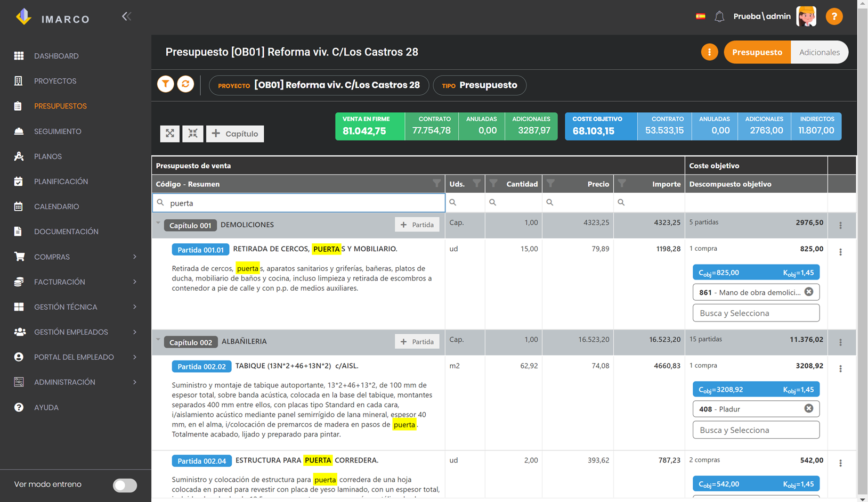Open row menu for Capítulo 001
This screenshot has height=502, width=868.
click(x=841, y=226)
